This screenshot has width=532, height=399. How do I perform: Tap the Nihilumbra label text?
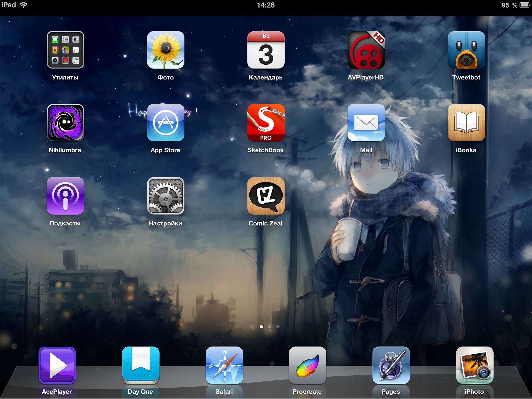(x=65, y=150)
